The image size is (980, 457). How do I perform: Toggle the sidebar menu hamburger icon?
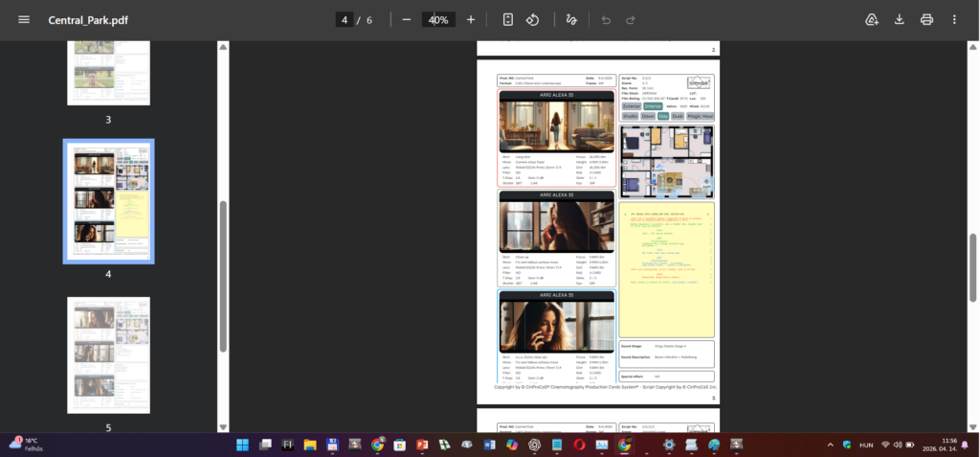point(24,19)
